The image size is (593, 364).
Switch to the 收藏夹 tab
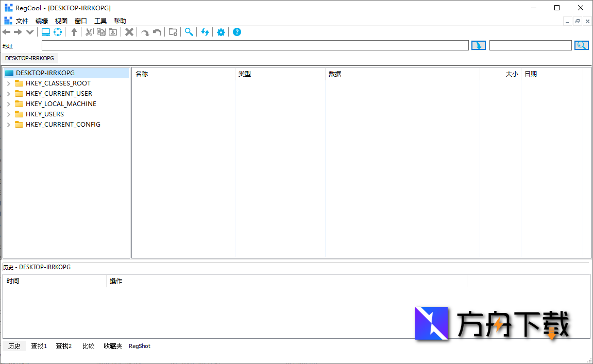(x=113, y=346)
